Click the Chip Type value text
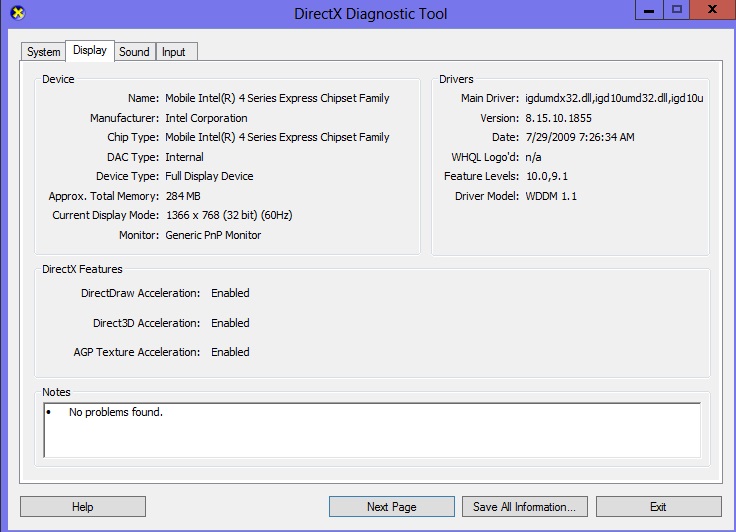The width and height of the screenshot is (736, 532). 277,137
